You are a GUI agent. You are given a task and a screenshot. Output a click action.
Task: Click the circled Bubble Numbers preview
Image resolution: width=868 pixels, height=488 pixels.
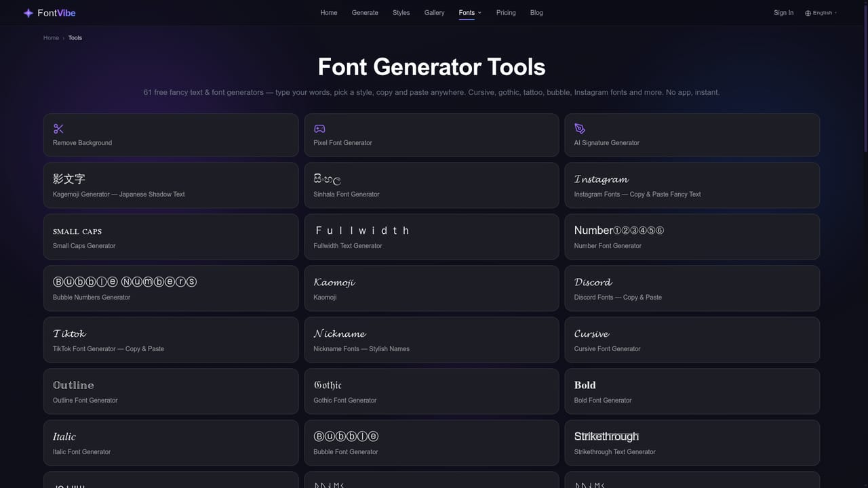click(x=125, y=282)
